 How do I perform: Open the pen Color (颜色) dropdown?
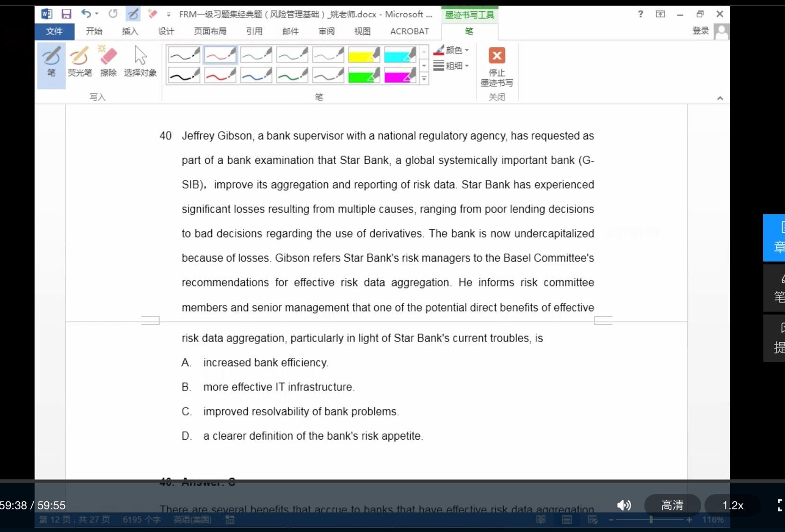click(451, 50)
